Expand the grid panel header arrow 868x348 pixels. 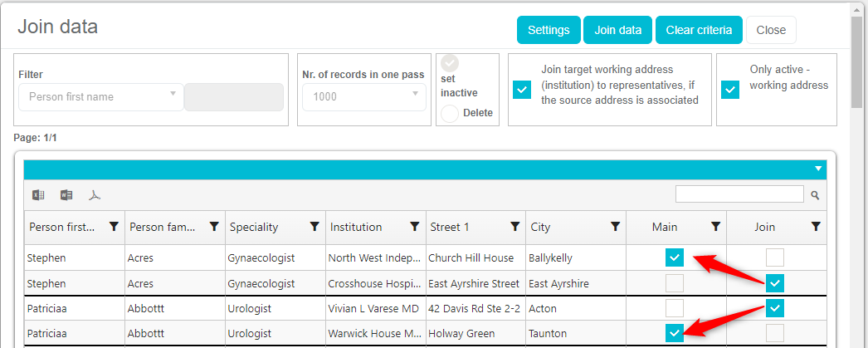pyautogui.click(x=818, y=169)
